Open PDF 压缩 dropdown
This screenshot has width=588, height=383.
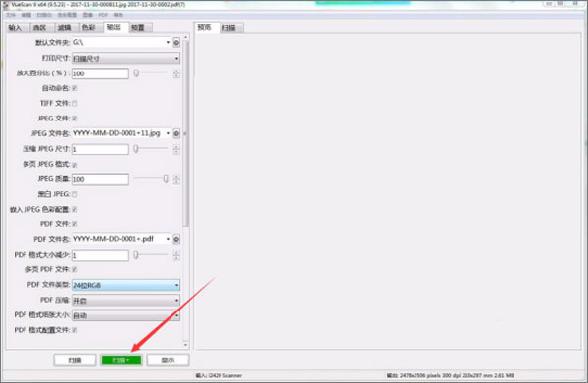pyautogui.click(x=125, y=301)
